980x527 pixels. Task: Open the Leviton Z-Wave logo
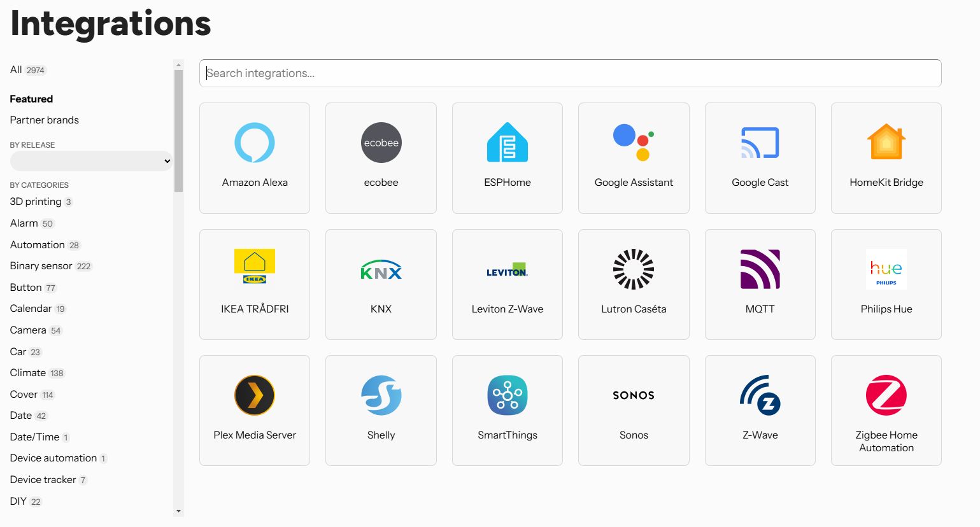[508, 270]
